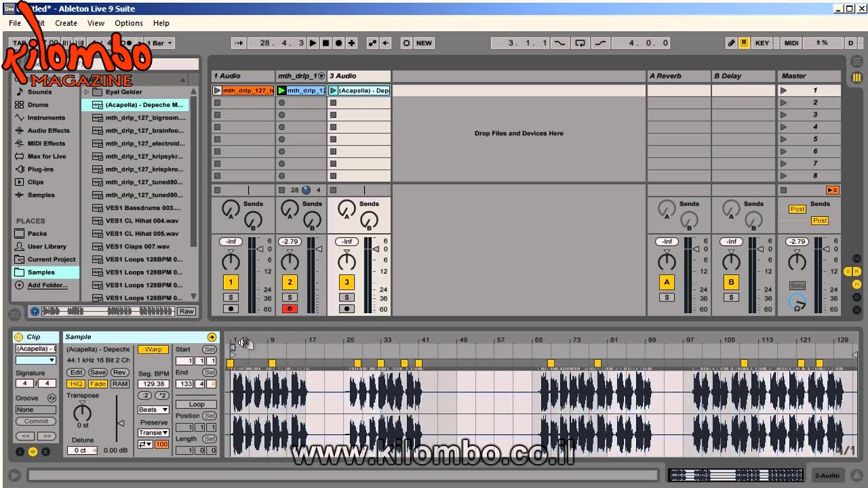Screen dimensions: 868x488
Task: Launch the Acapella clip in track 3
Action: coord(333,90)
